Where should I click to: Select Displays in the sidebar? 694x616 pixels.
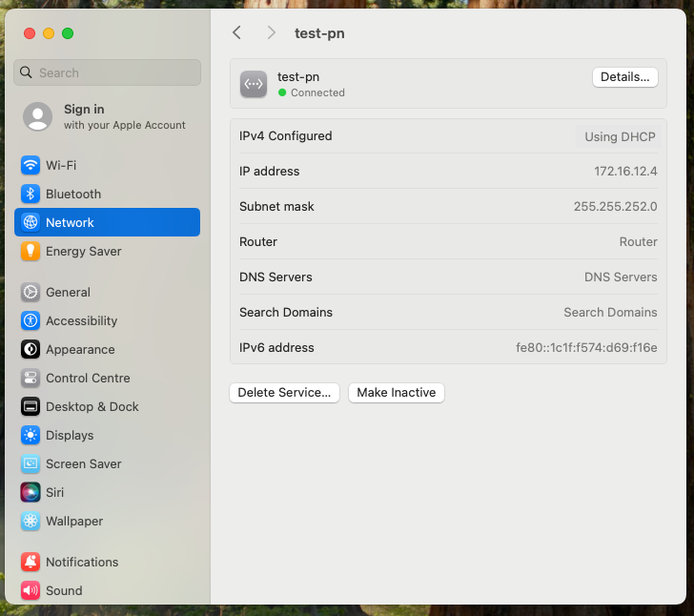(x=70, y=436)
